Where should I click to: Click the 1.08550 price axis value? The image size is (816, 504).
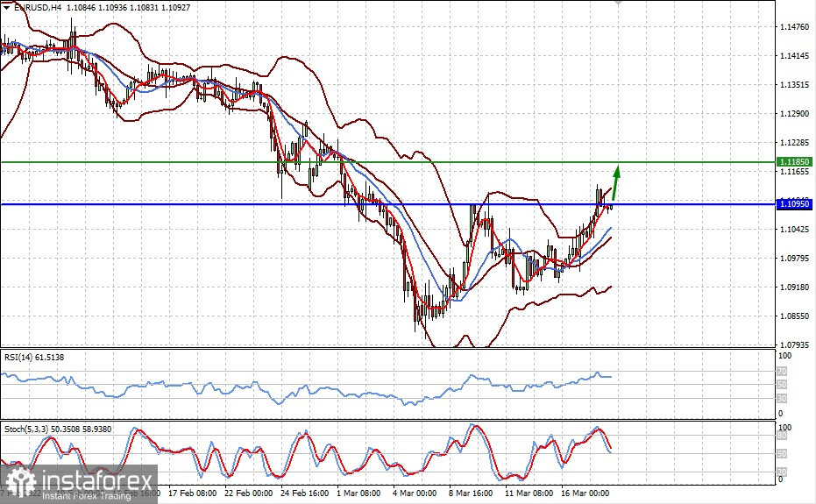coord(795,316)
